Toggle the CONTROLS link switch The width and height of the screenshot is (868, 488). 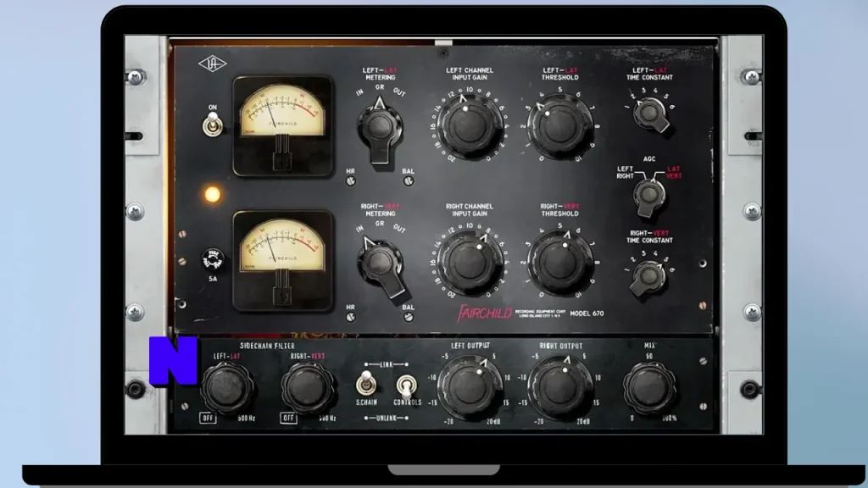click(406, 385)
